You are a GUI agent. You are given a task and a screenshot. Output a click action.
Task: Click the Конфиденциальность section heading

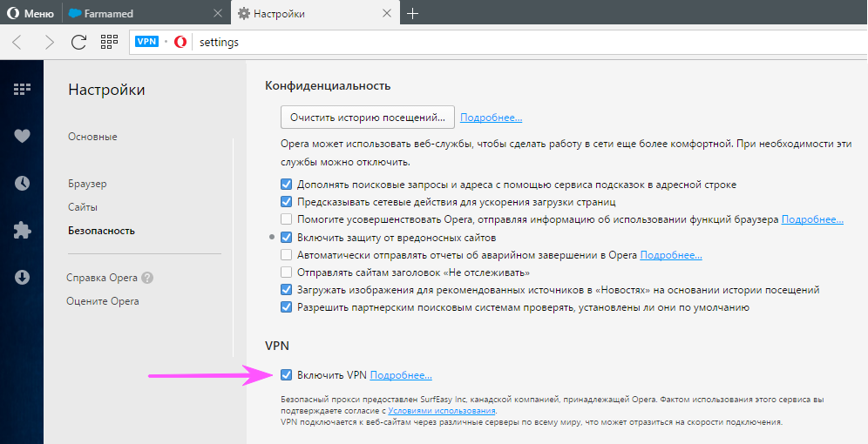pos(328,85)
